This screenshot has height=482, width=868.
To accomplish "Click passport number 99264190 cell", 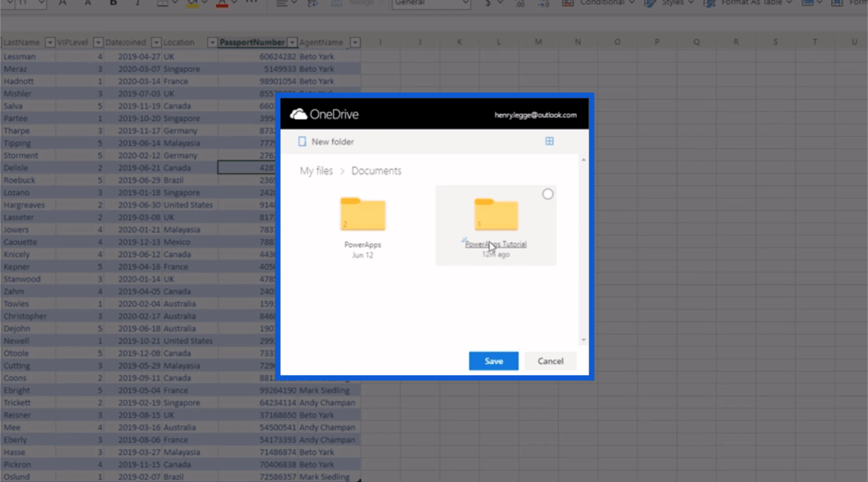I will click(258, 391).
